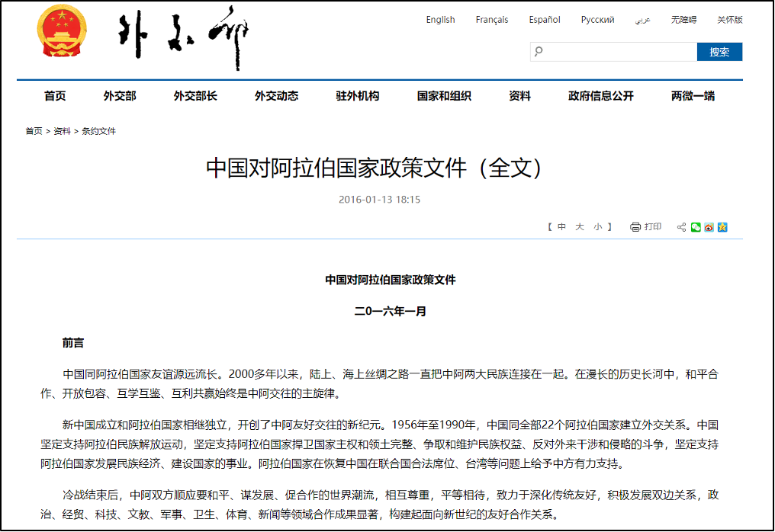Click the 外交部 calligraphy logo
Viewport: 775px width, 532px height.
coord(183,37)
